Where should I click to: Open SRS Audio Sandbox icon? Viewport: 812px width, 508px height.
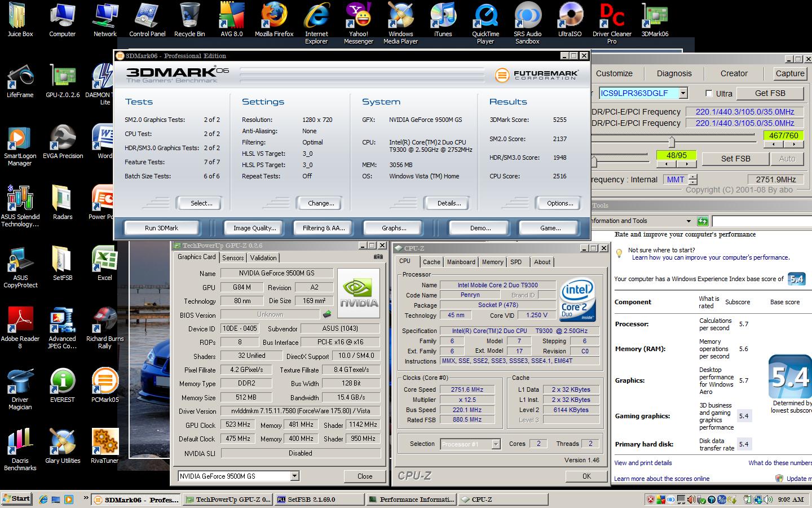(528, 23)
